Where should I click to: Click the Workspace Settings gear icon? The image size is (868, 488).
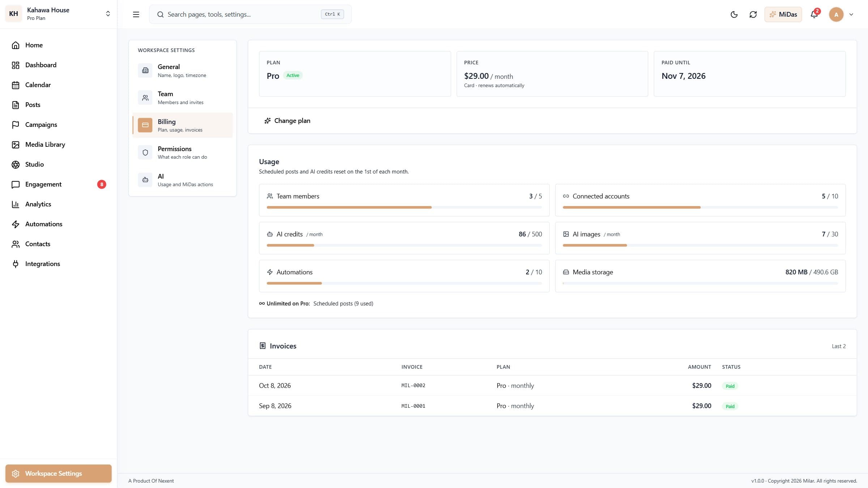coord(16,474)
